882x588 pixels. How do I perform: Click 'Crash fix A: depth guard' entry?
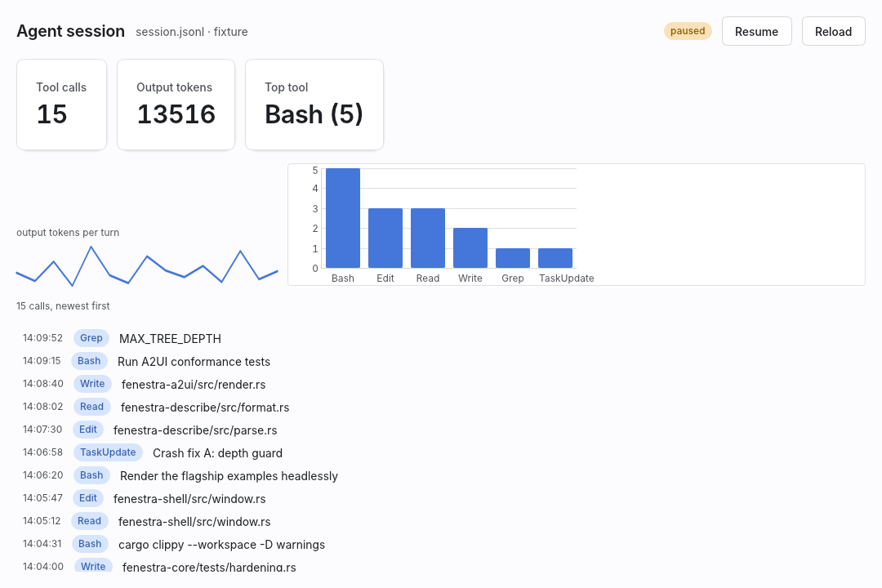[x=218, y=453]
